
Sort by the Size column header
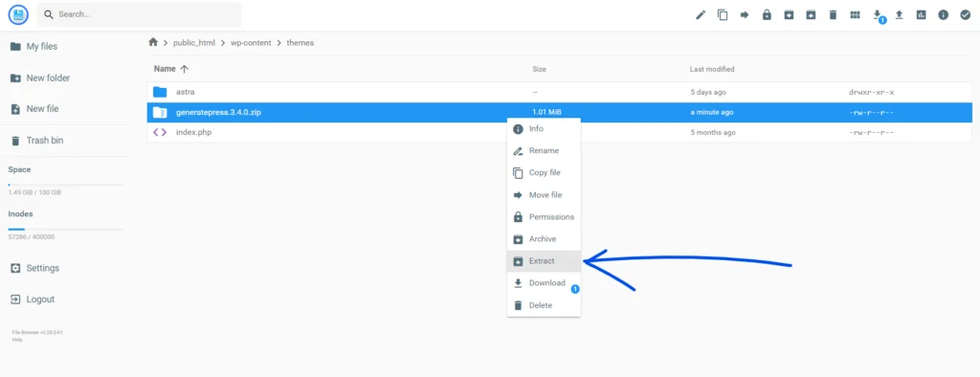pyautogui.click(x=540, y=69)
